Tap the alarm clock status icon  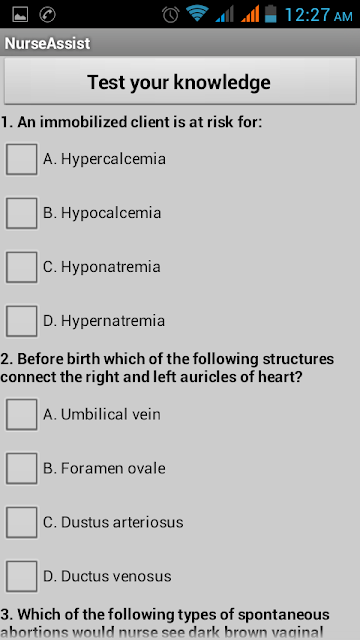click(x=171, y=15)
